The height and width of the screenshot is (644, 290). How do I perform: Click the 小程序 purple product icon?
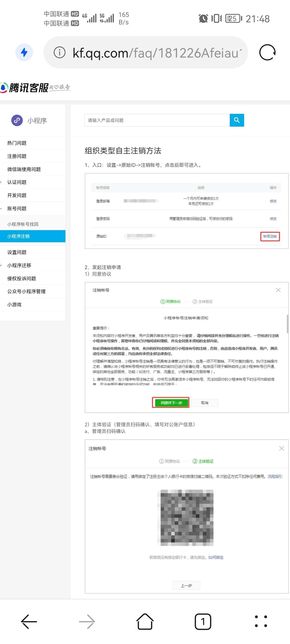point(17,120)
